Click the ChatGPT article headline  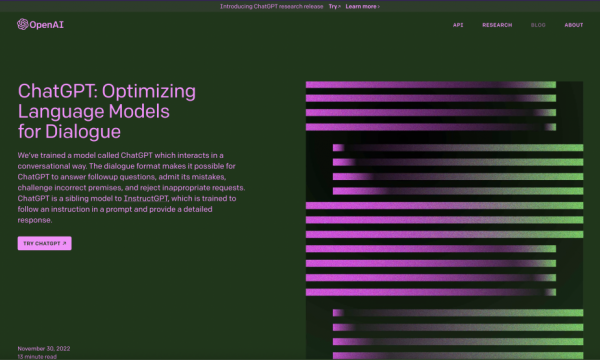point(107,111)
